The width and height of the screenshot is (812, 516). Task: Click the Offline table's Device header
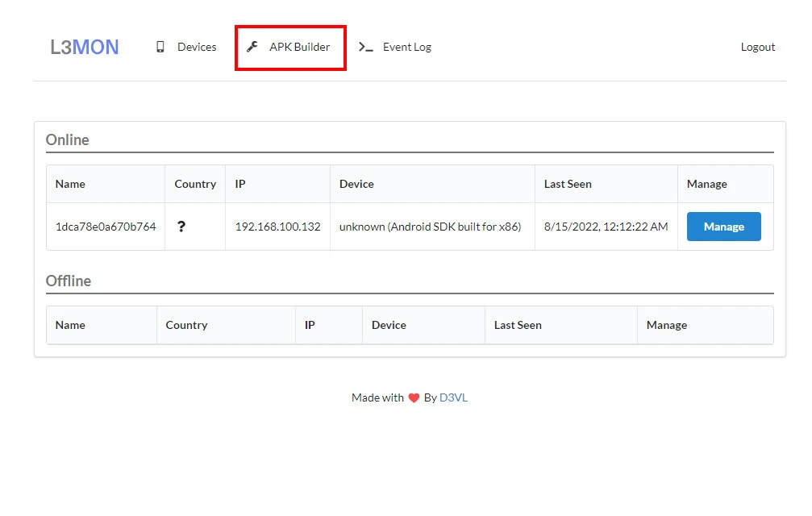click(x=389, y=325)
